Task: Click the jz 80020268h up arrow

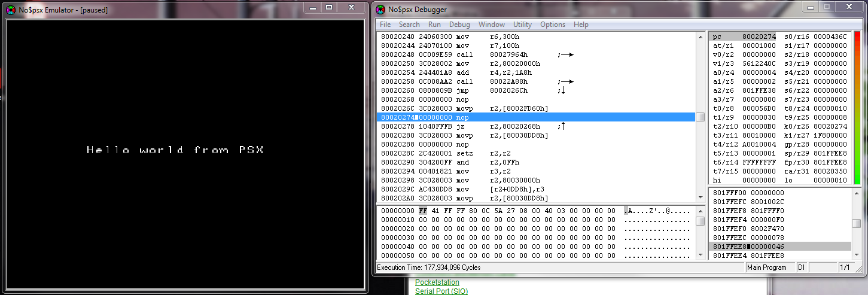Action: 562,126
